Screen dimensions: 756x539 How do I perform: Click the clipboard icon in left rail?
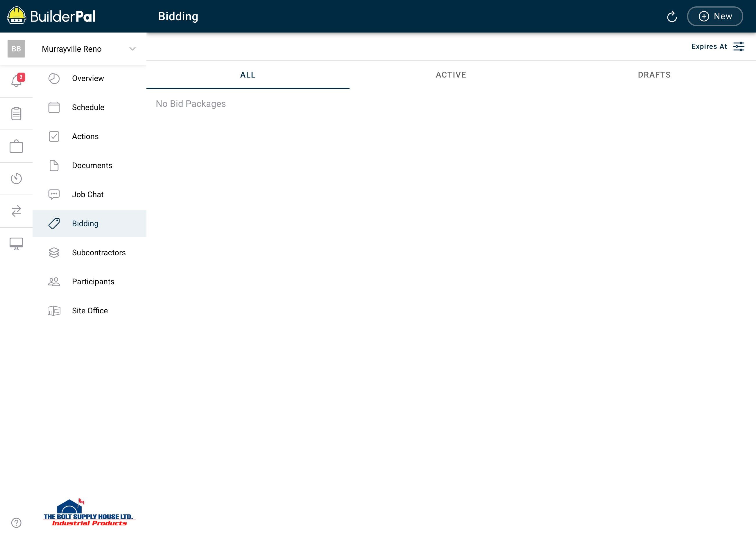point(16,114)
